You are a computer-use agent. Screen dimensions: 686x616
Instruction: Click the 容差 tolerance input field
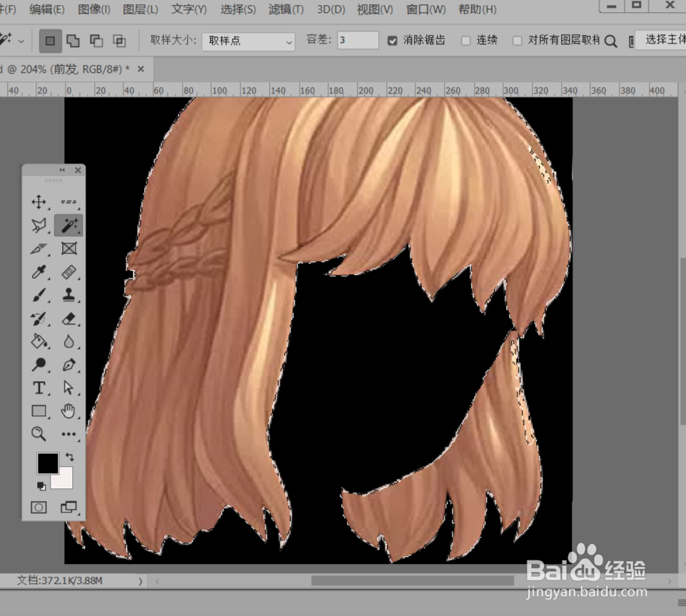click(358, 40)
